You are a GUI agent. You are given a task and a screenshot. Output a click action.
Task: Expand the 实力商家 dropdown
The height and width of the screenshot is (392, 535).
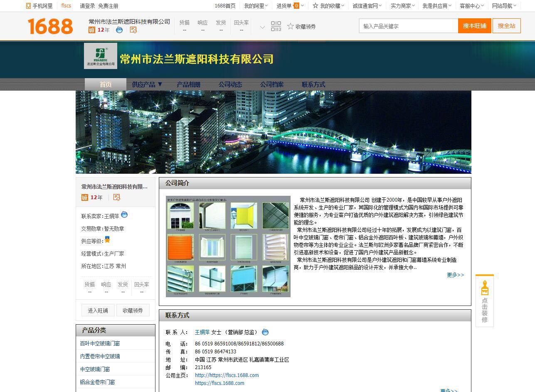pyautogui.click(x=402, y=6)
